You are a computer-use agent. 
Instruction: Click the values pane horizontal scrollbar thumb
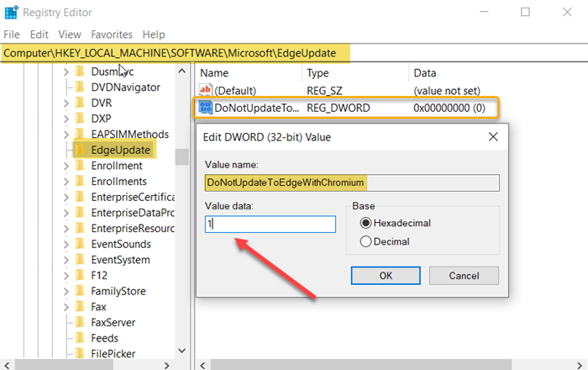[360, 365]
